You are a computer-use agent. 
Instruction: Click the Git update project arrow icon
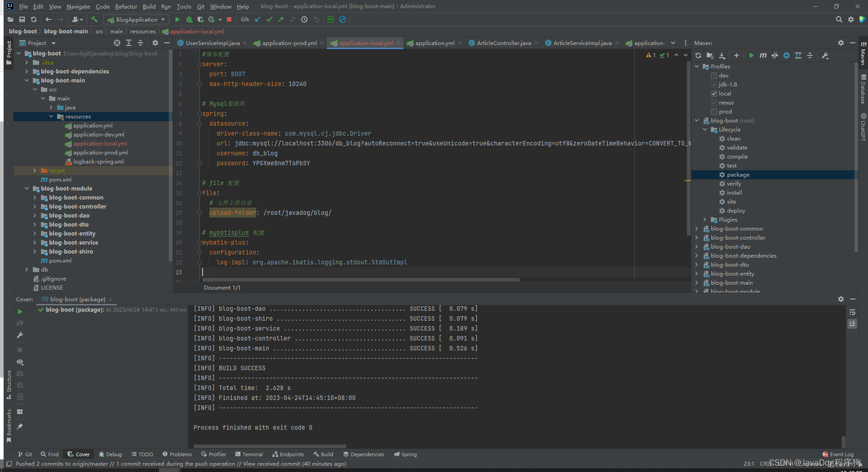(x=258, y=19)
